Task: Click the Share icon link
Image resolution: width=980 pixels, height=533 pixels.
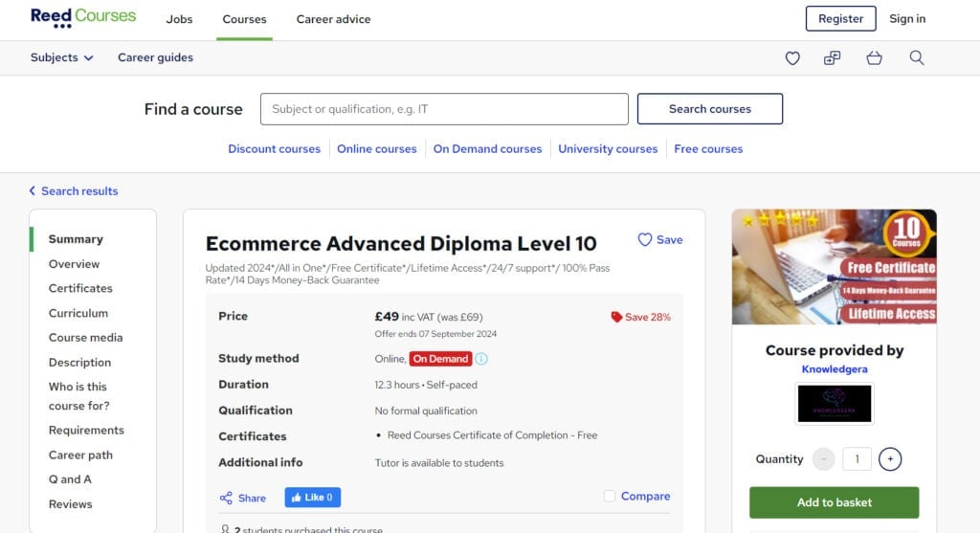Action: (x=242, y=498)
